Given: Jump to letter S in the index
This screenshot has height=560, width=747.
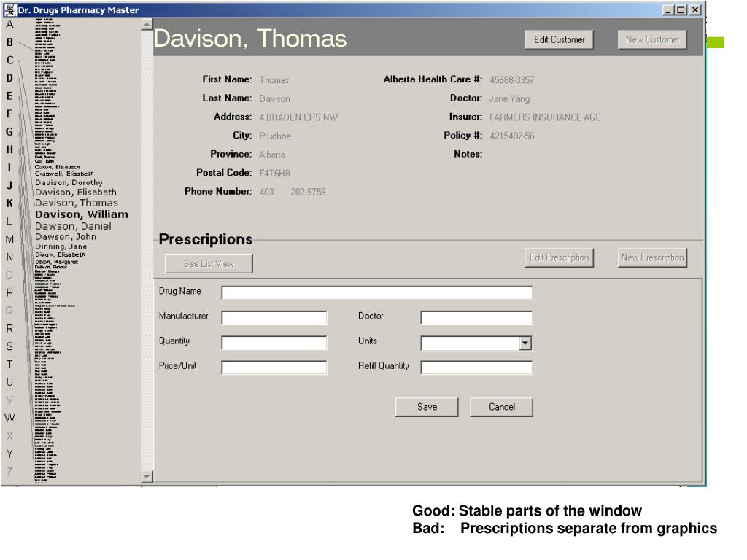Looking at the screenshot, I should [9, 346].
